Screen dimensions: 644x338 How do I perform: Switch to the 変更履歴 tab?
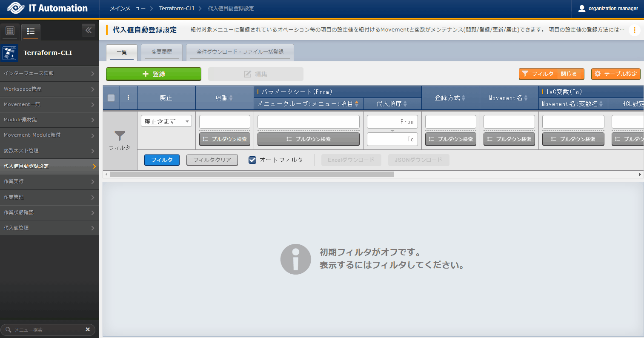162,52
